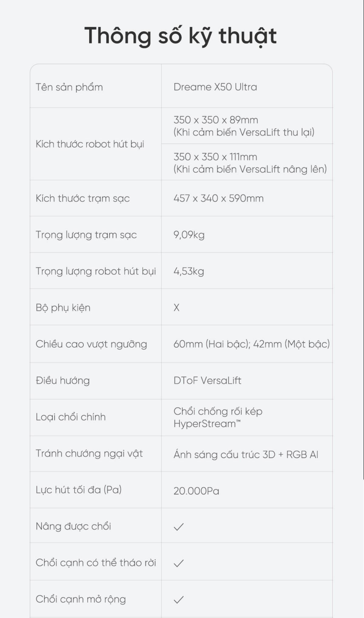Click the checkmark beside Chổi cạnh có thể tháo rời
This screenshot has height=618, width=364.
click(x=179, y=563)
